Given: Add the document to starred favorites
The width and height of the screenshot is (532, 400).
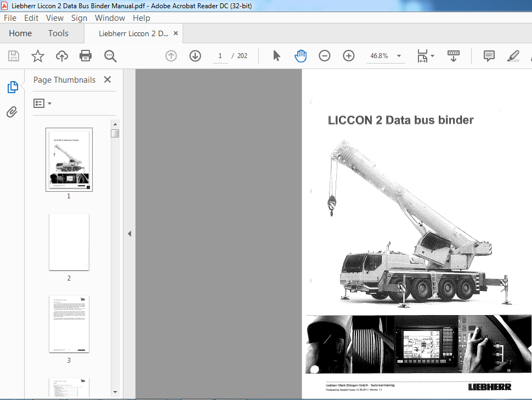Looking at the screenshot, I should (x=38, y=55).
